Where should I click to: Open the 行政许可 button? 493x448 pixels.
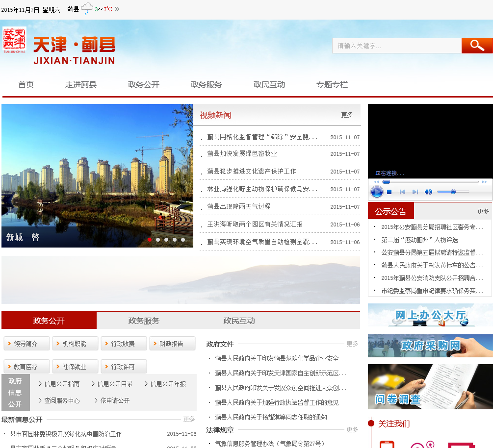[x=124, y=366]
